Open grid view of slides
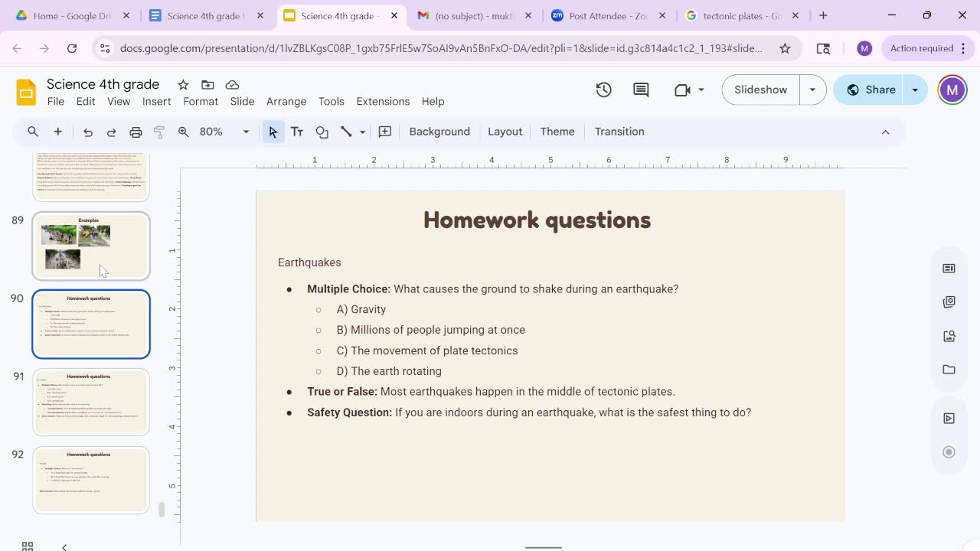This screenshot has height=551, width=980. (28, 546)
